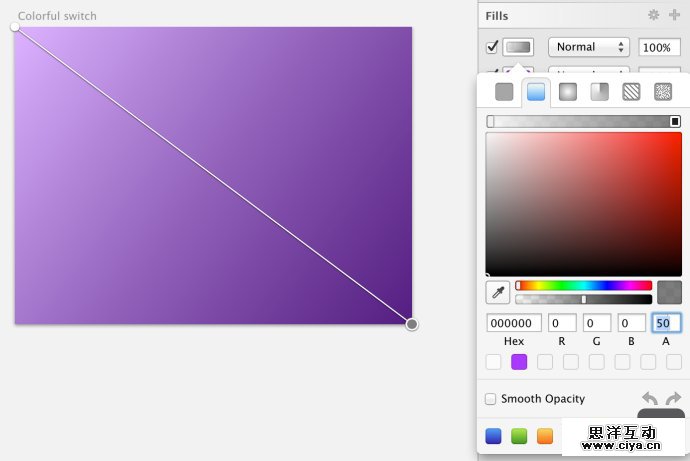Add a new fill with plus icon
This screenshot has width=690, height=461.
pyautogui.click(x=674, y=15)
